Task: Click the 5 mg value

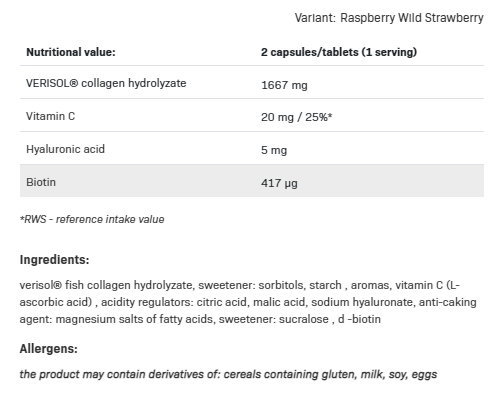Action: (274, 150)
